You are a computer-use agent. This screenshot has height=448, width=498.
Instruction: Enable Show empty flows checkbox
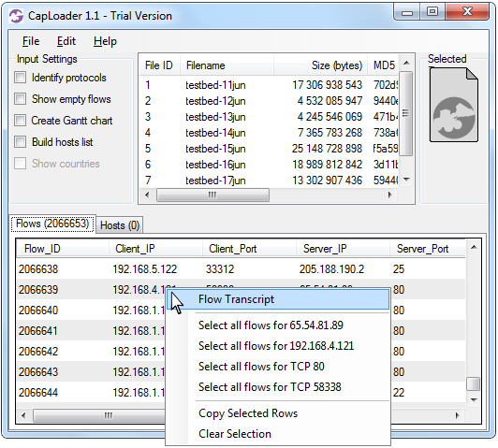tap(20, 99)
